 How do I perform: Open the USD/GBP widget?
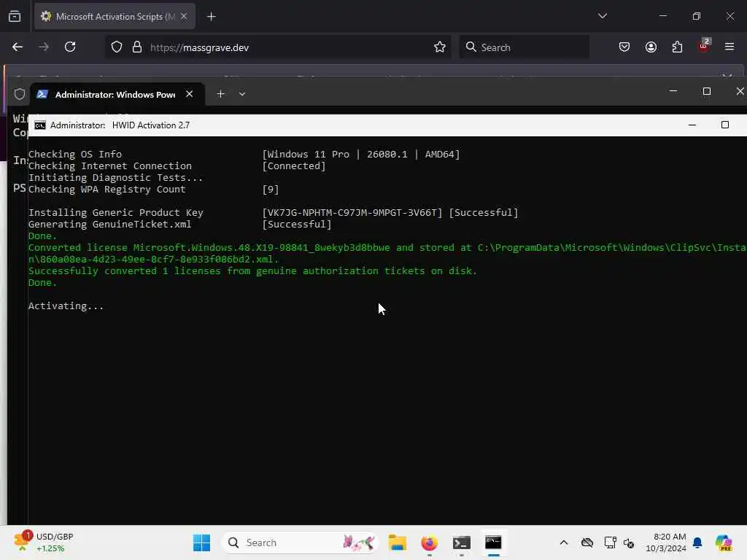tap(44, 542)
